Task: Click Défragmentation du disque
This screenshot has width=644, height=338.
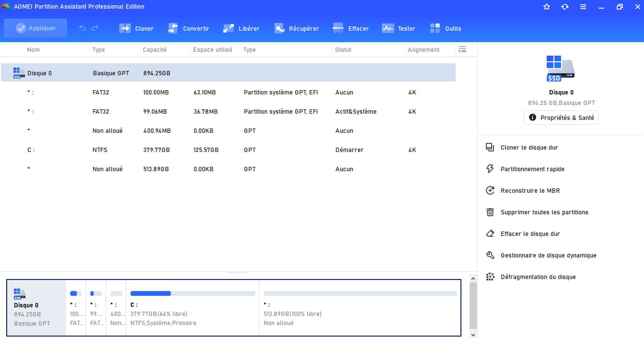Action: pos(538,277)
